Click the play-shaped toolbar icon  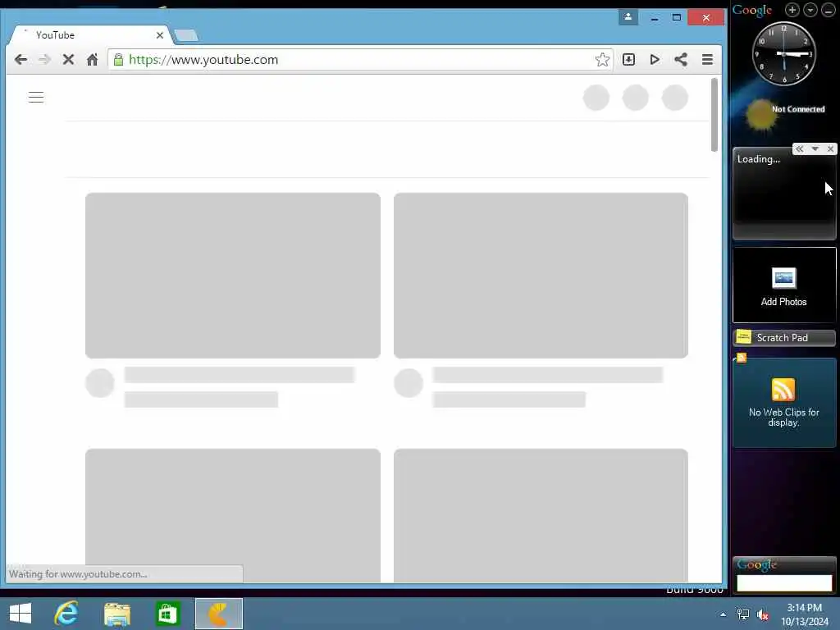click(x=654, y=59)
